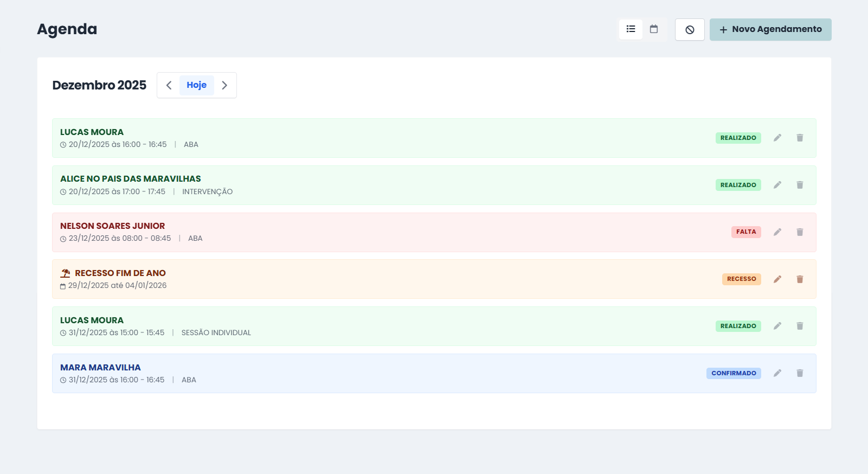Delete Alice no Pais das Maravilhas appointment
This screenshot has height=474, width=868.
coord(800,185)
